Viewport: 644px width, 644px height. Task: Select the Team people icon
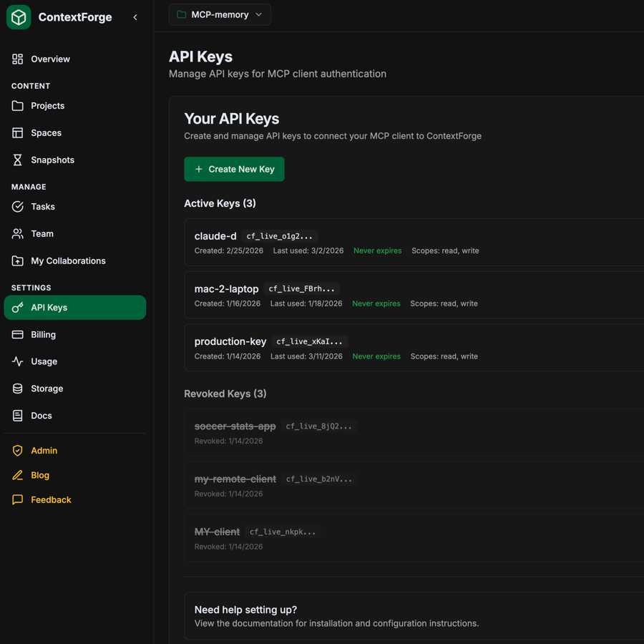[17, 234]
